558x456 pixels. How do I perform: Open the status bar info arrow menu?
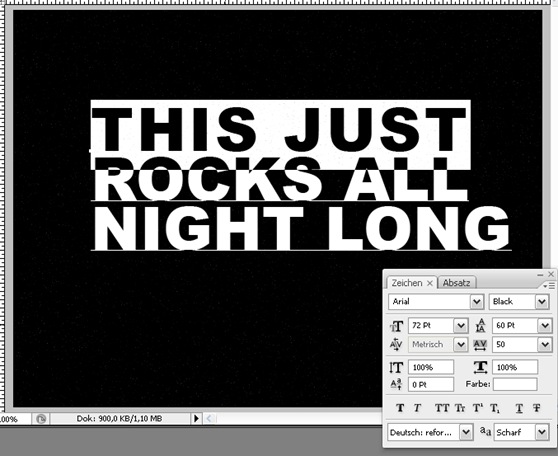click(x=196, y=419)
